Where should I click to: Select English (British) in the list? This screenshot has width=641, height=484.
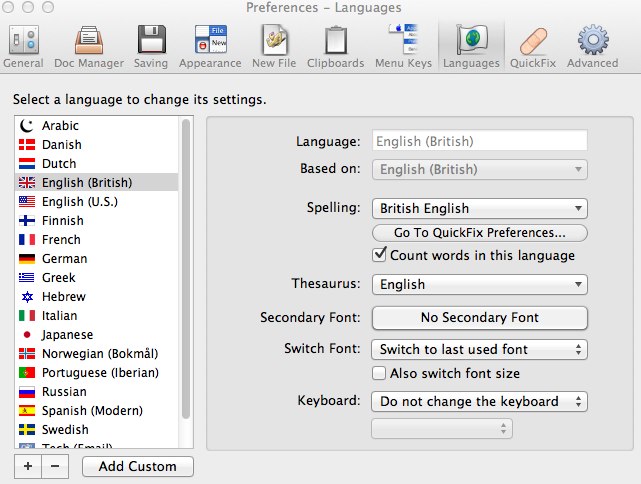97,182
